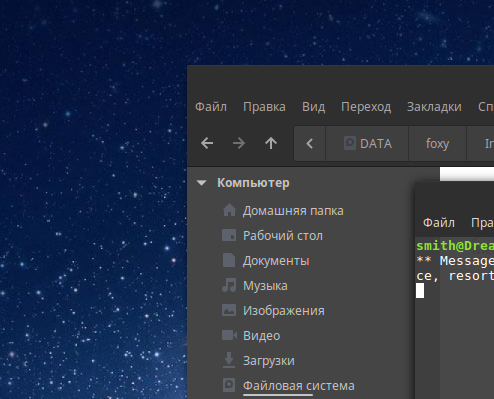Select the DATA path bar button
The width and height of the screenshot is (494, 399).
[367, 144]
